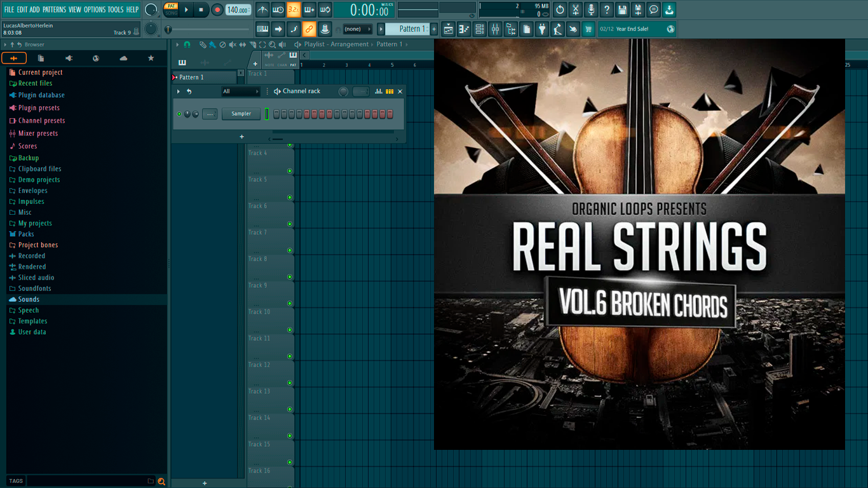Select the star favorites tab in Browser
868x488 pixels.
[x=151, y=58]
